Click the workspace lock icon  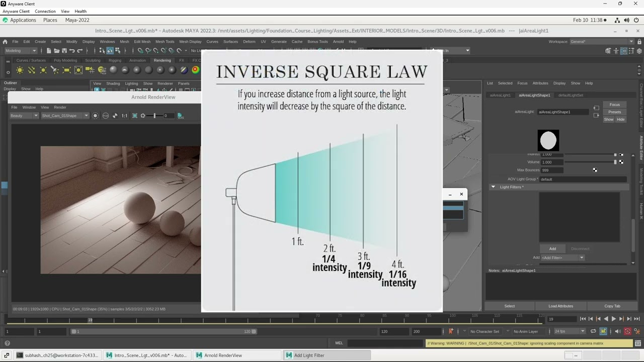(639, 42)
